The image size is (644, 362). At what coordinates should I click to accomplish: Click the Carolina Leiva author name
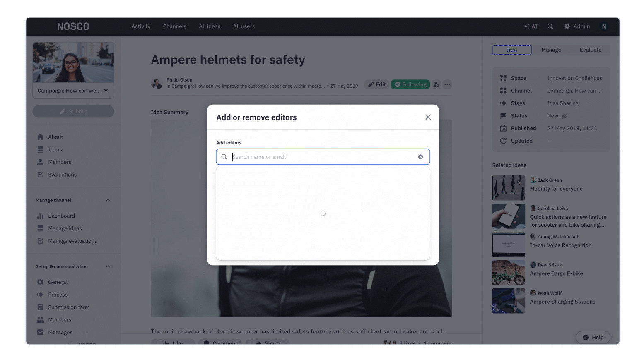coord(552,209)
